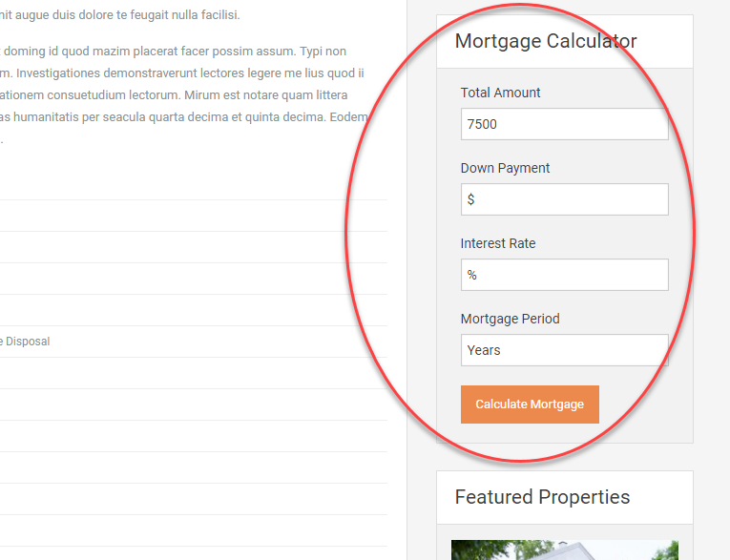Click the Featured Properties heading

pos(542,497)
